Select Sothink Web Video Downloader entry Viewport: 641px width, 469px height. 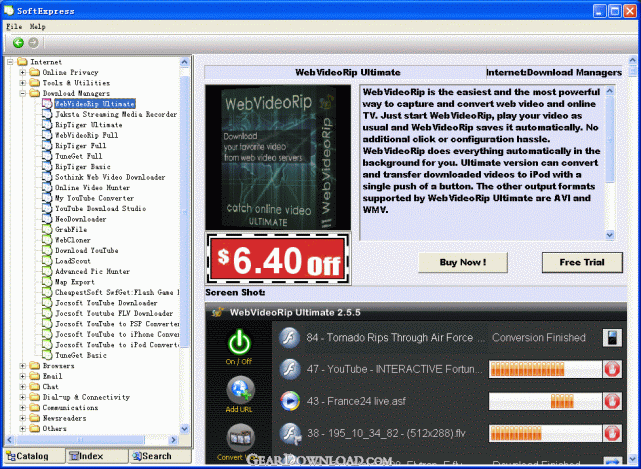point(110,177)
